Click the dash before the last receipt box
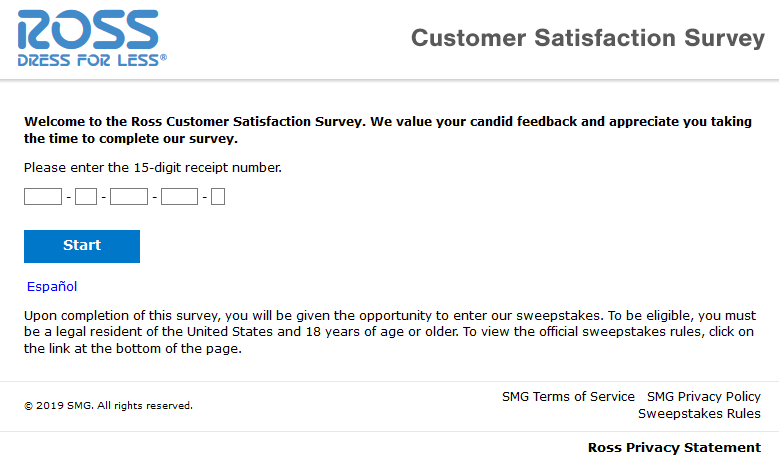779x466 pixels. click(205, 197)
